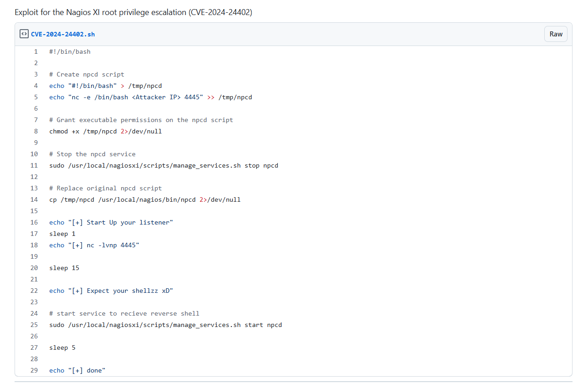Click the Raw button
The width and height of the screenshot is (588, 383).
pyautogui.click(x=556, y=34)
